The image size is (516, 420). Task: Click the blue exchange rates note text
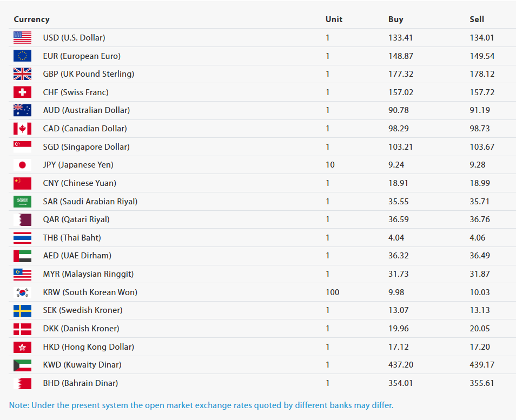[x=201, y=405]
